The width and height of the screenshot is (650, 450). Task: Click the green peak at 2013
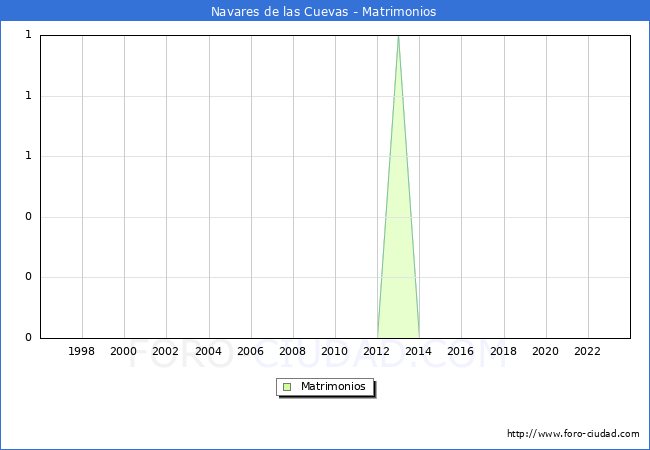398,186
